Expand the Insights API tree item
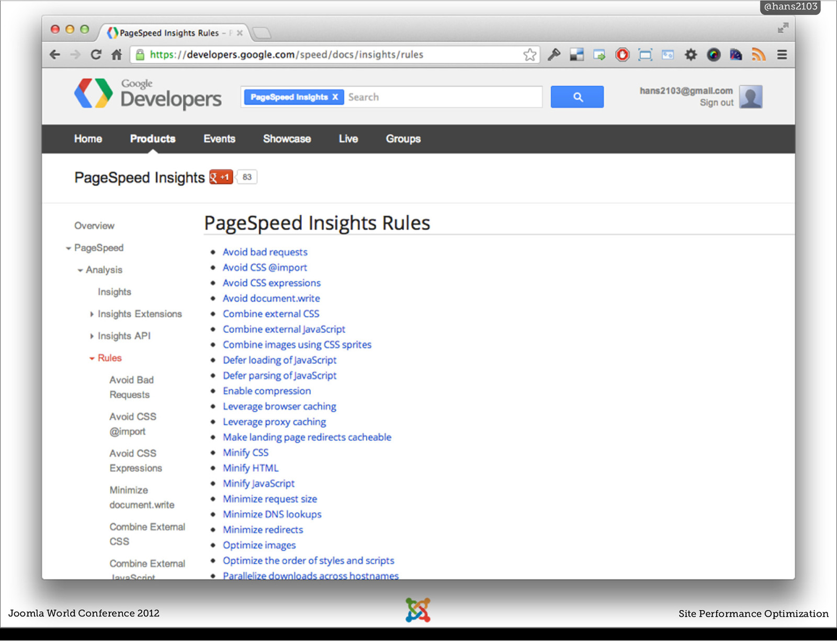Viewport: 837px width, 644px height. point(92,336)
